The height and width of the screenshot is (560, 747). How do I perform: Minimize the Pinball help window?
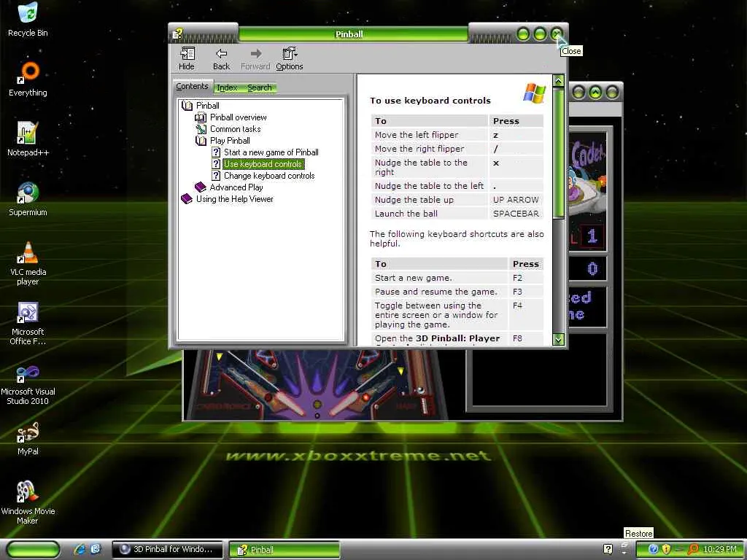[x=523, y=34]
